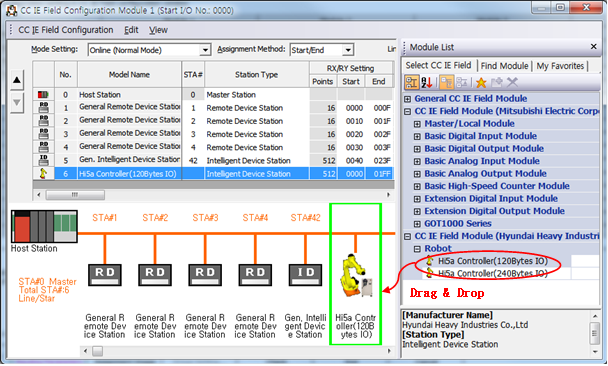608x366 pixels.
Task: Expand Basic High-Speed Counter Module node
Action: pyautogui.click(x=417, y=186)
